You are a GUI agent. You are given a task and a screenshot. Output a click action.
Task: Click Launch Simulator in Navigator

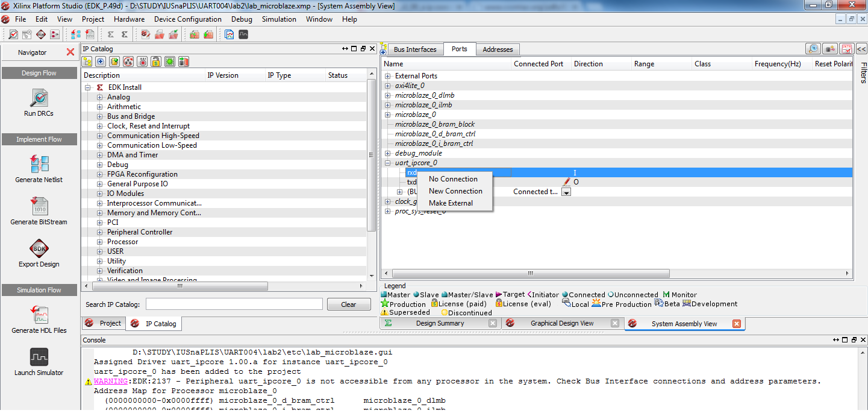coord(39,362)
